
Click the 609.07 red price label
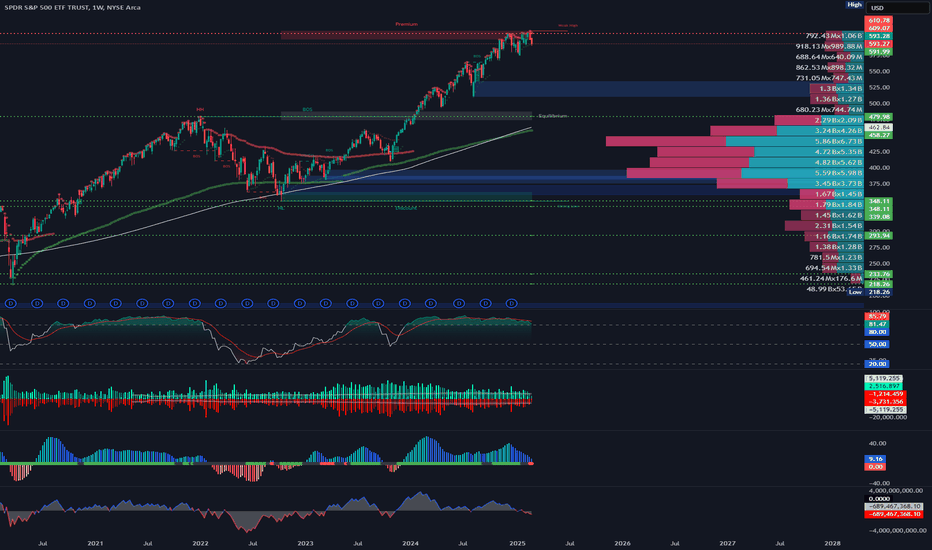click(879, 28)
